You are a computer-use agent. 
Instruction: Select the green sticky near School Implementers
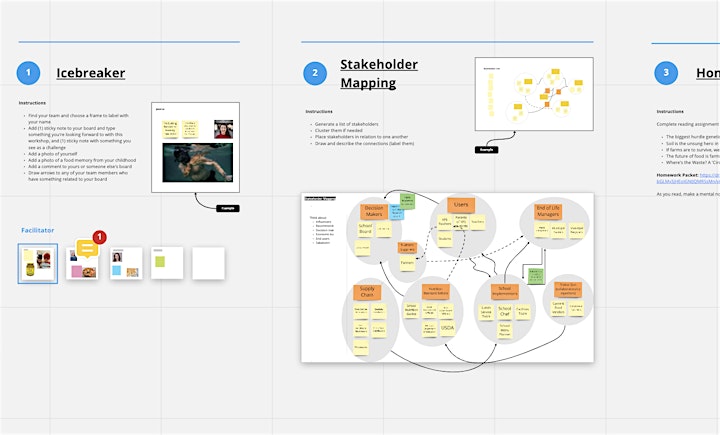(535, 276)
